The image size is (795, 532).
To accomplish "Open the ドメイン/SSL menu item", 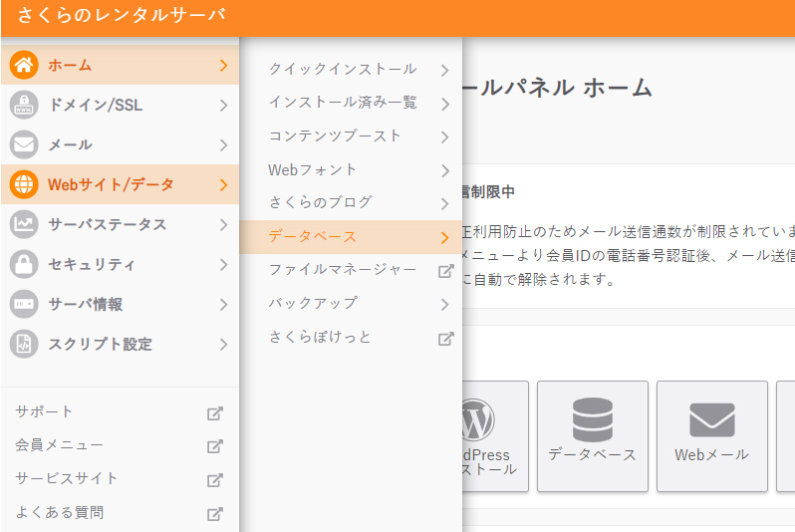I will coord(121,105).
